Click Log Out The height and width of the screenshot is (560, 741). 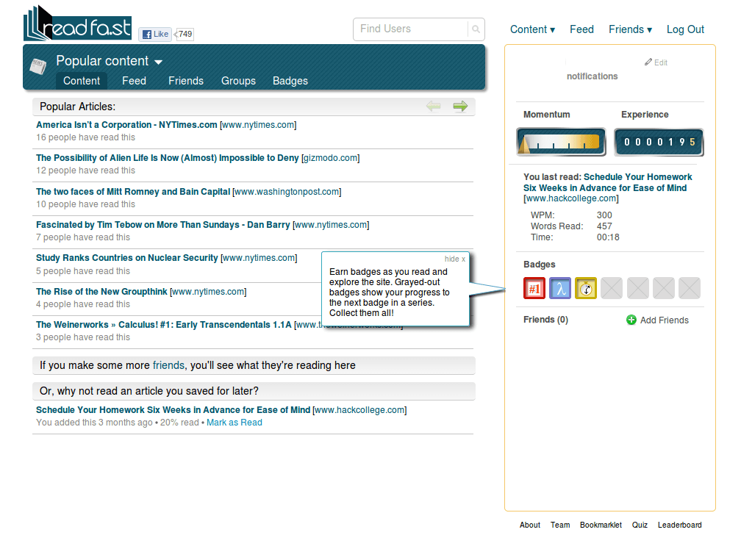[x=685, y=29]
